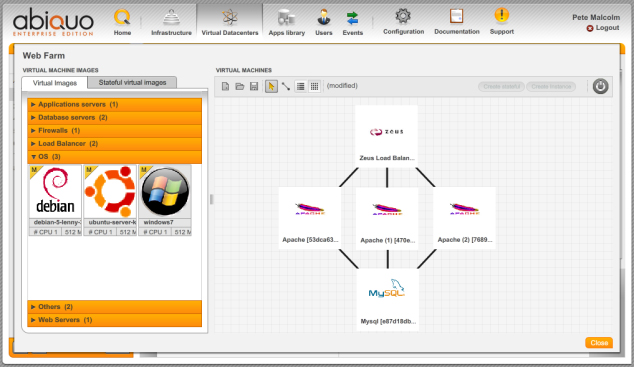Click the New document toolbar icon

click(226, 86)
